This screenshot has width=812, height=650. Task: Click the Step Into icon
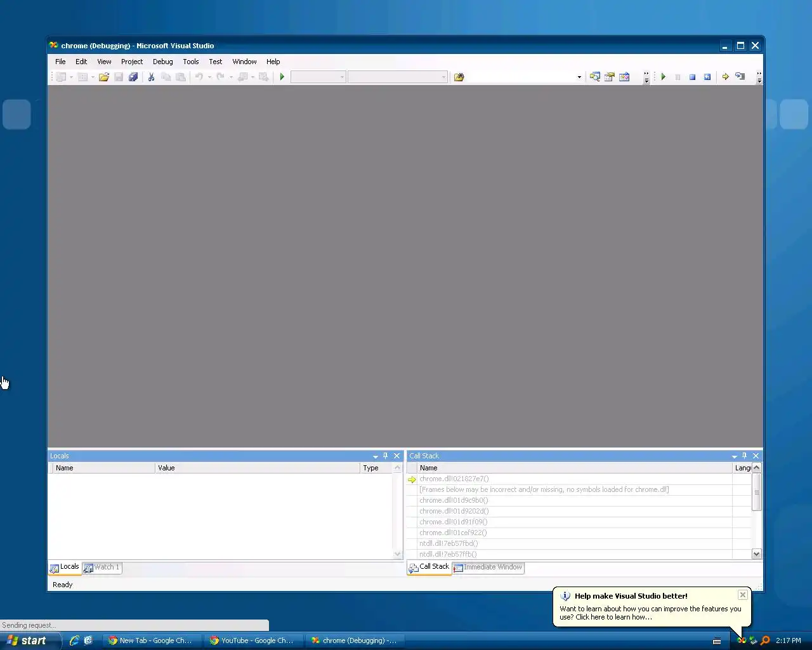pyautogui.click(x=740, y=77)
